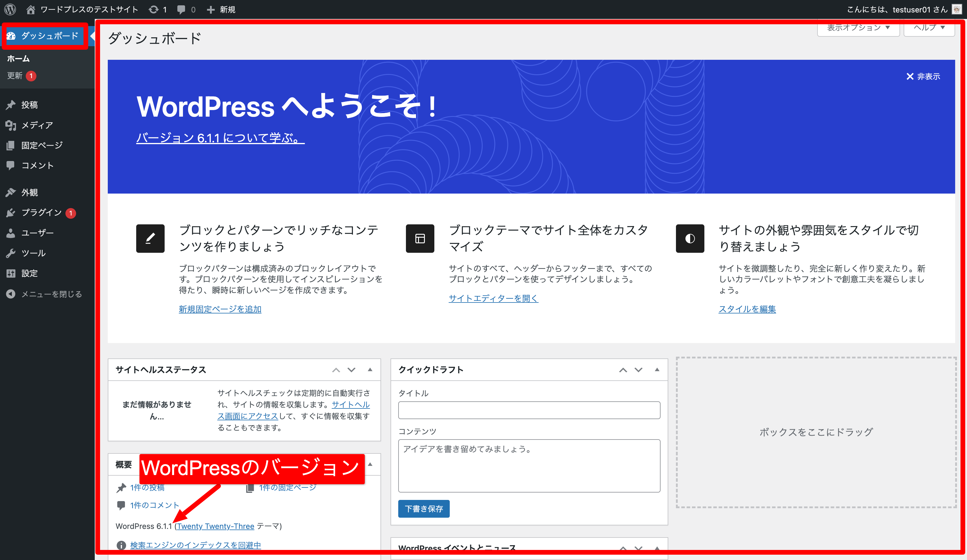967x560 pixels.
Task: Click the 外観 paintbrush icon
Action: (x=11, y=192)
